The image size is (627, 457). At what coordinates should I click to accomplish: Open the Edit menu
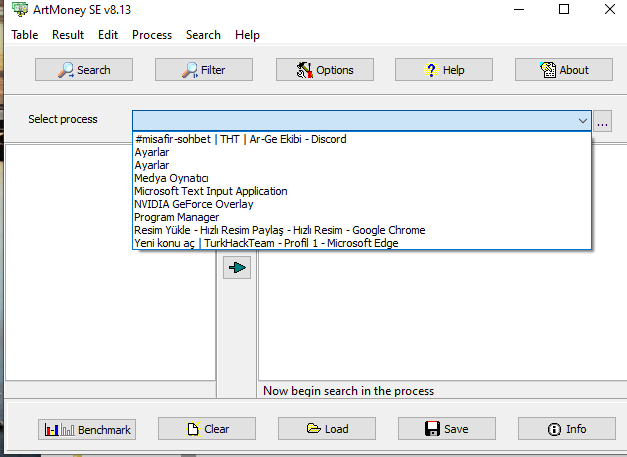pyautogui.click(x=108, y=35)
